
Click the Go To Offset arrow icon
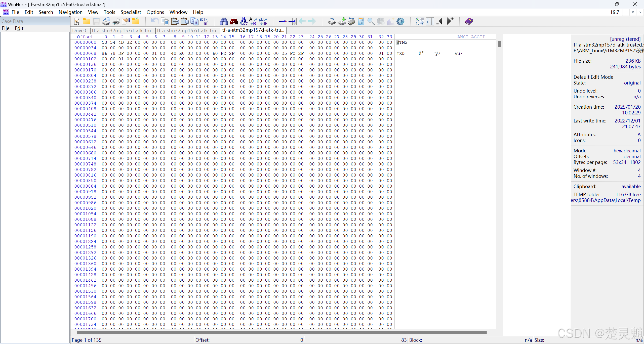coord(282,21)
